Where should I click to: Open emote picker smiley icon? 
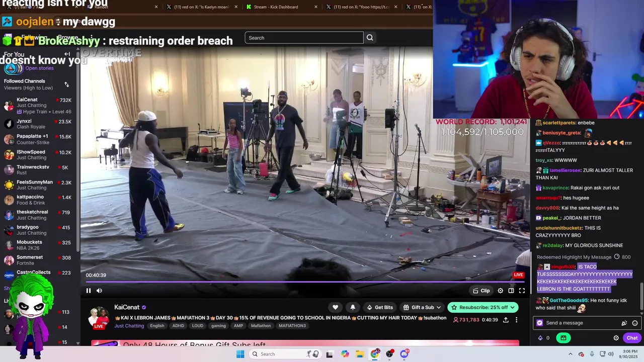(635, 323)
